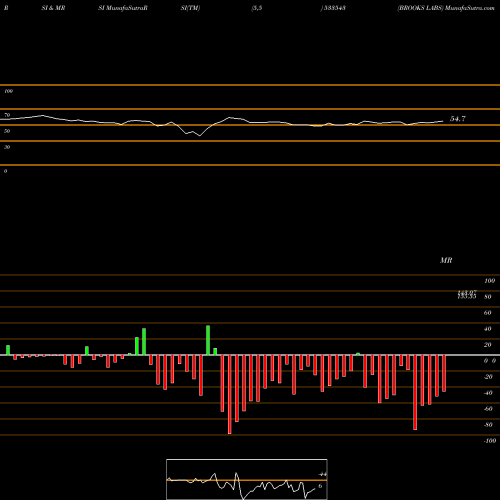Click the MR axis label -60

(488, 409)
